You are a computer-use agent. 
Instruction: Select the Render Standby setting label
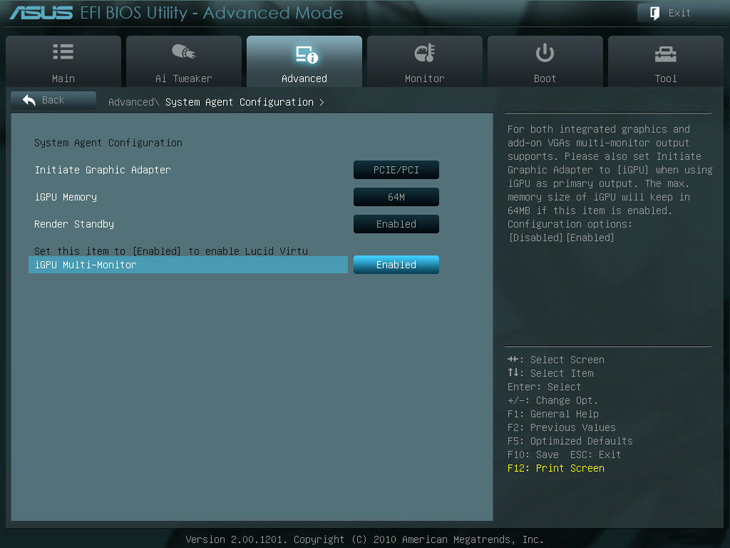[x=74, y=224]
